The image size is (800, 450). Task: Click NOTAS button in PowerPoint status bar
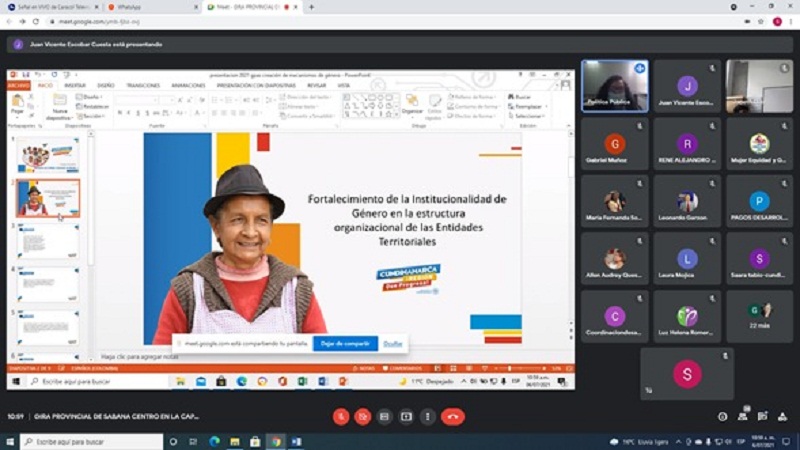[x=364, y=368]
